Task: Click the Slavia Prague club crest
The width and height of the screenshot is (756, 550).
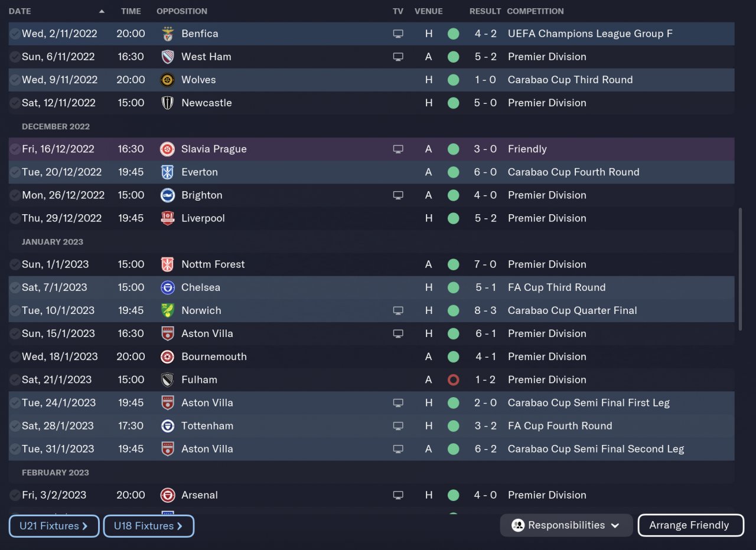Action: (168, 149)
